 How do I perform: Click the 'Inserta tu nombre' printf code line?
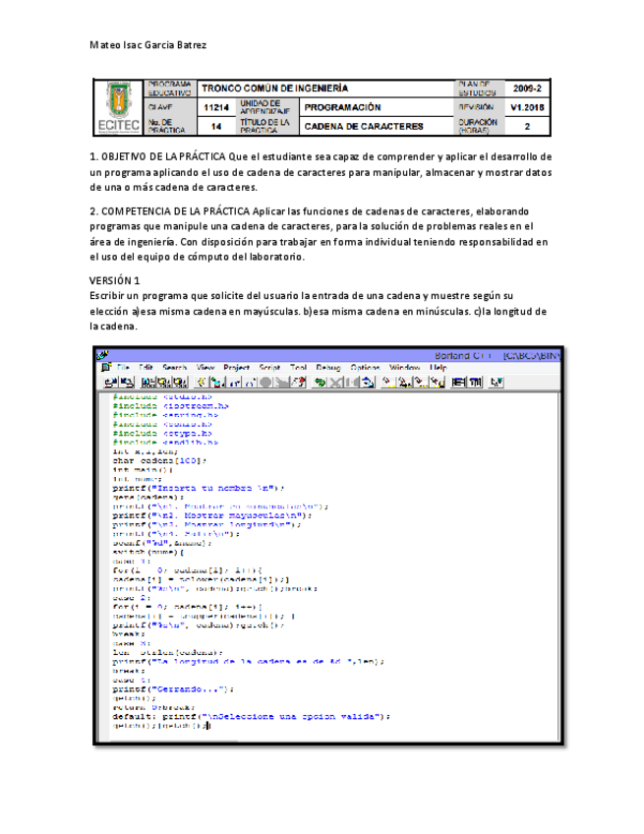click(x=199, y=488)
